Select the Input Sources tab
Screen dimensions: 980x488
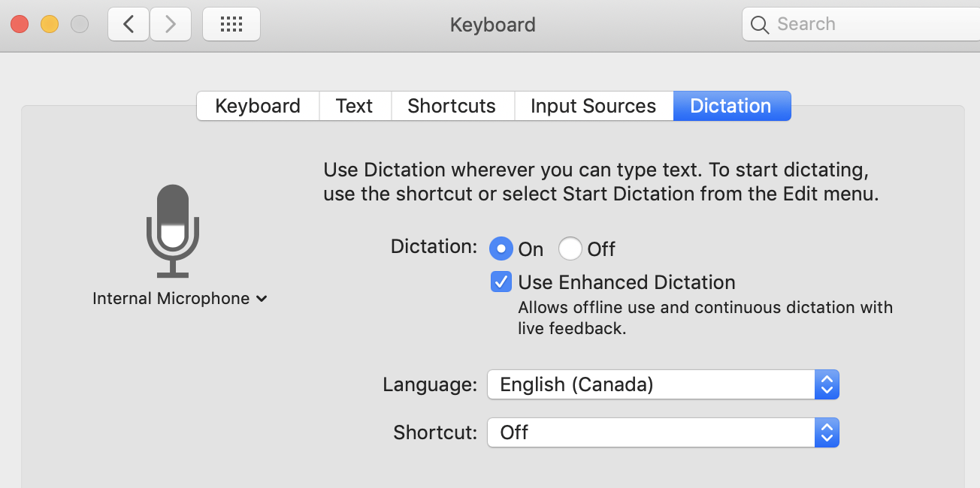[593, 106]
